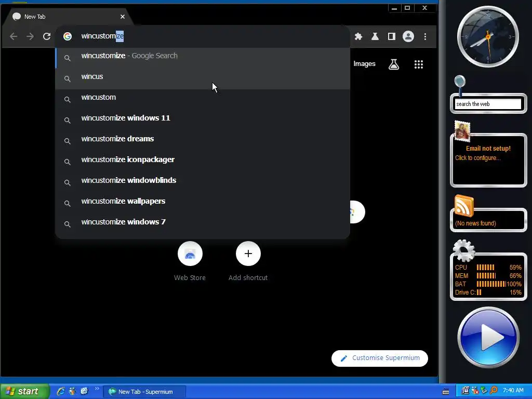Click the 'search the web' sidebar field
This screenshot has height=399, width=532.
[x=488, y=104]
